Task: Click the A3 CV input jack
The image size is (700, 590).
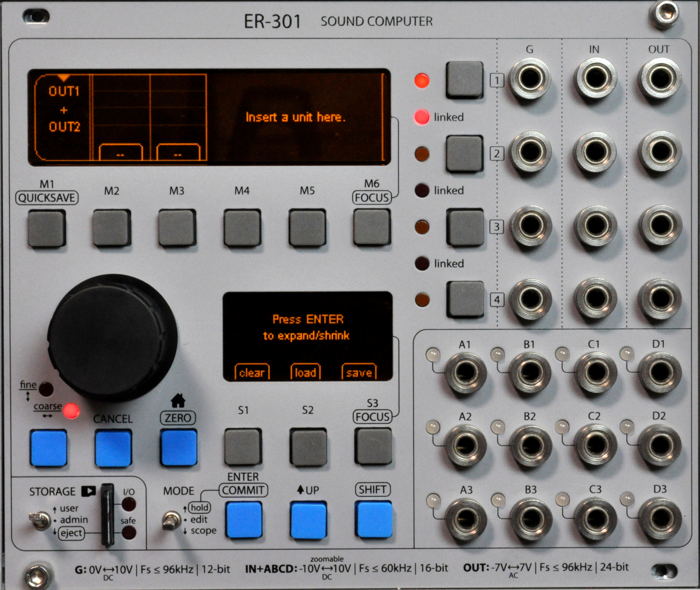Action: (x=466, y=519)
